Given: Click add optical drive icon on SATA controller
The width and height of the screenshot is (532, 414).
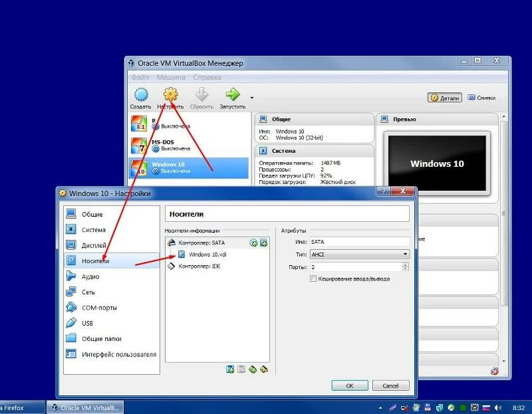Looking at the screenshot, I should [253, 243].
